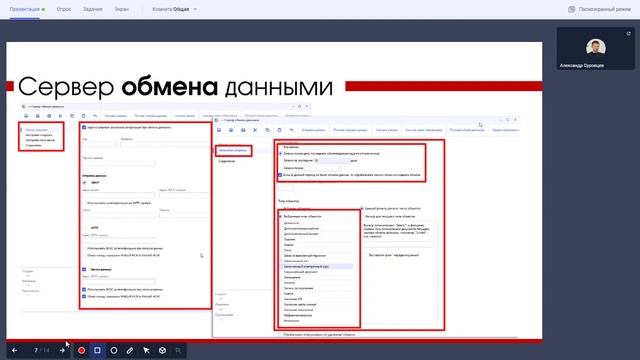This screenshot has width=640, height=360.
Task: Activate the arrow cursor pointer tool
Action: click(x=146, y=350)
